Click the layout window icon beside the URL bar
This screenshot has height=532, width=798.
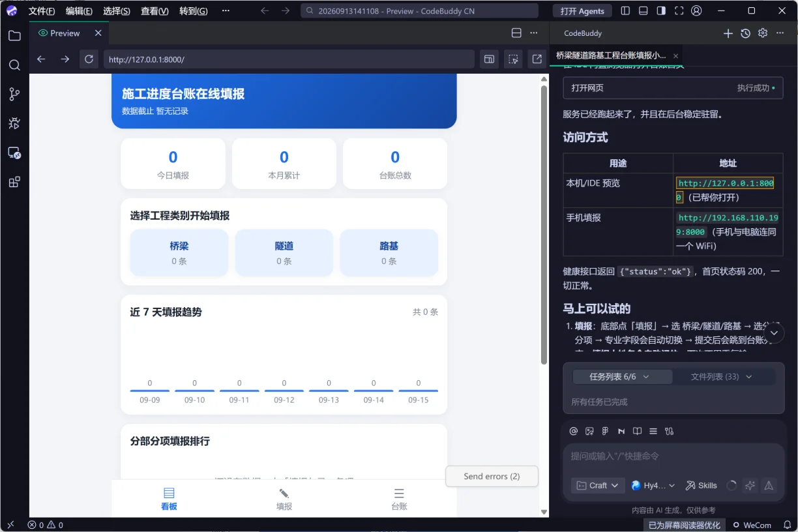[489, 59]
